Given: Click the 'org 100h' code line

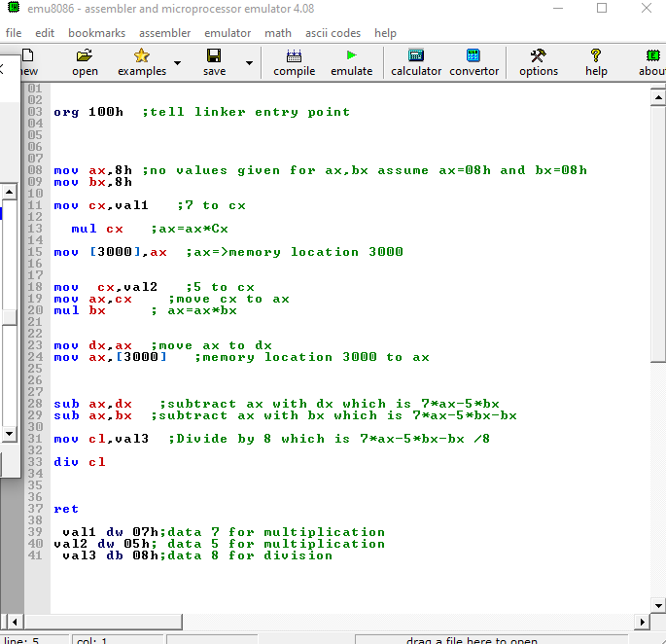Looking at the screenshot, I should tap(88, 112).
